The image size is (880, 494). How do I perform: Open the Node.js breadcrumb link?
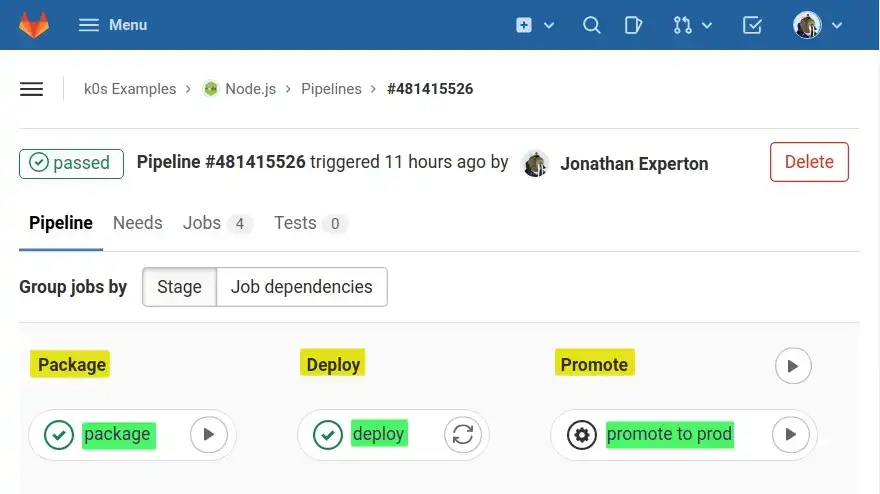click(x=250, y=89)
